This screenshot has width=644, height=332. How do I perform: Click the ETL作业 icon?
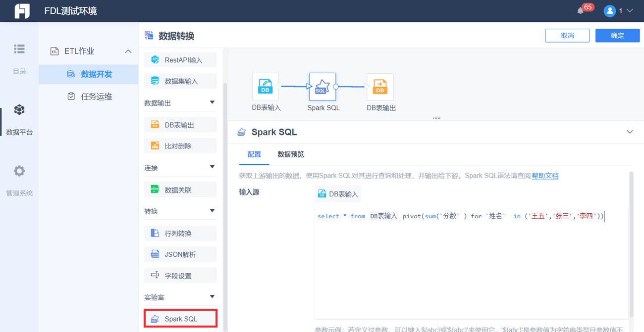(55, 51)
